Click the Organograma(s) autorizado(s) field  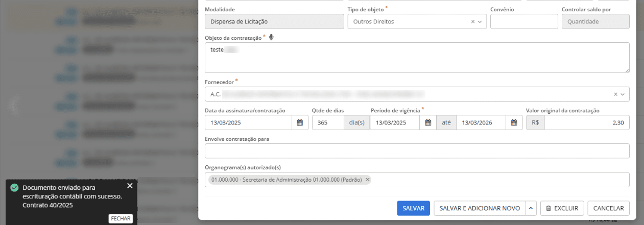(417, 180)
